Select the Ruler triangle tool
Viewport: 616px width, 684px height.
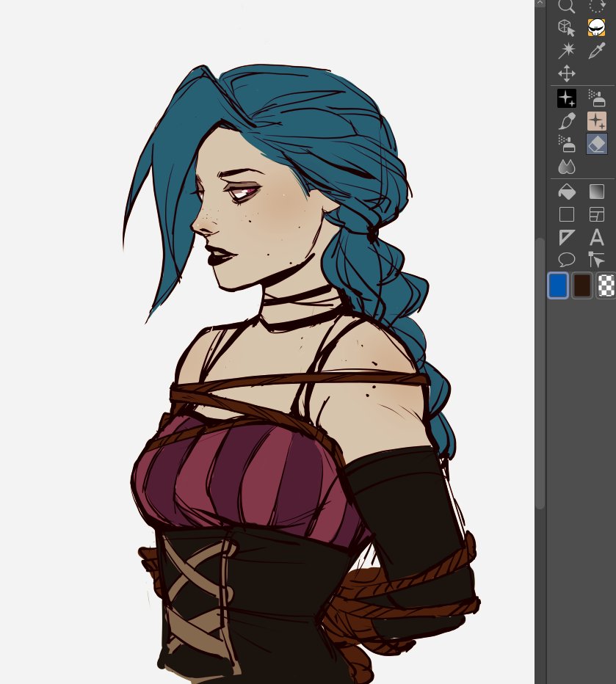566,237
